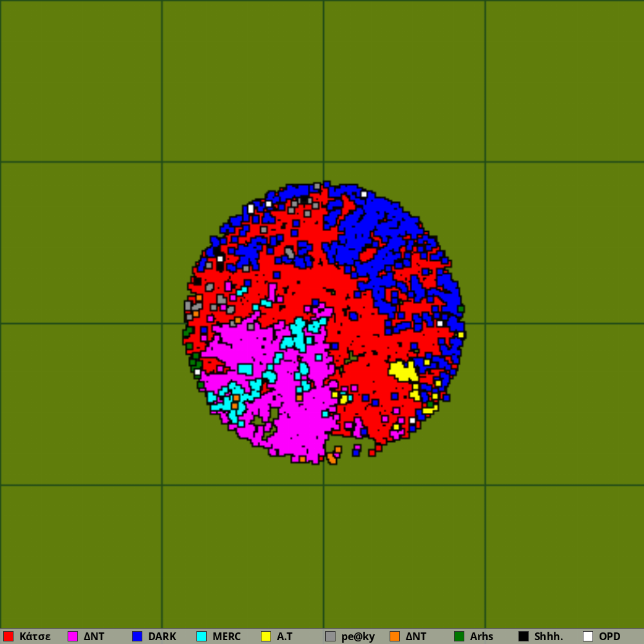Image resolution: width=644 pixels, height=644 pixels.
Task: Click the white OPD legend swatch
Action: tap(588, 636)
